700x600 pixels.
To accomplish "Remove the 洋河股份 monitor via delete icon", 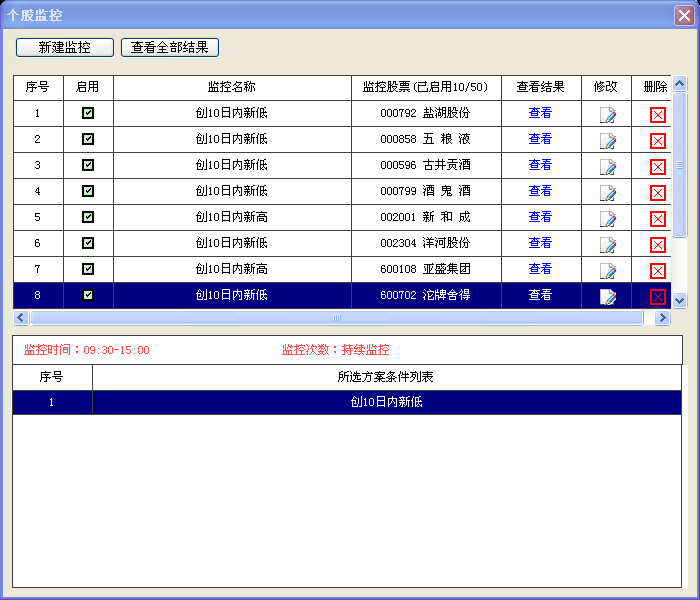I will pyautogui.click(x=657, y=244).
